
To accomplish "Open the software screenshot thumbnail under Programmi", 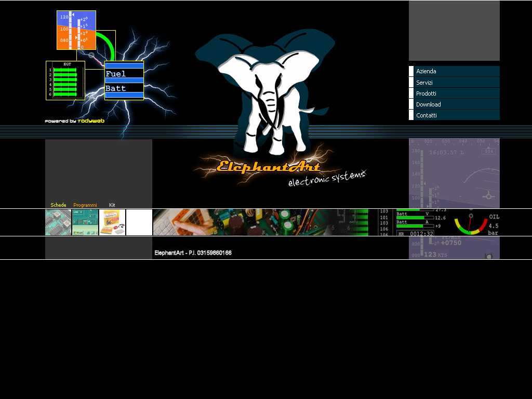I will click(85, 222).
